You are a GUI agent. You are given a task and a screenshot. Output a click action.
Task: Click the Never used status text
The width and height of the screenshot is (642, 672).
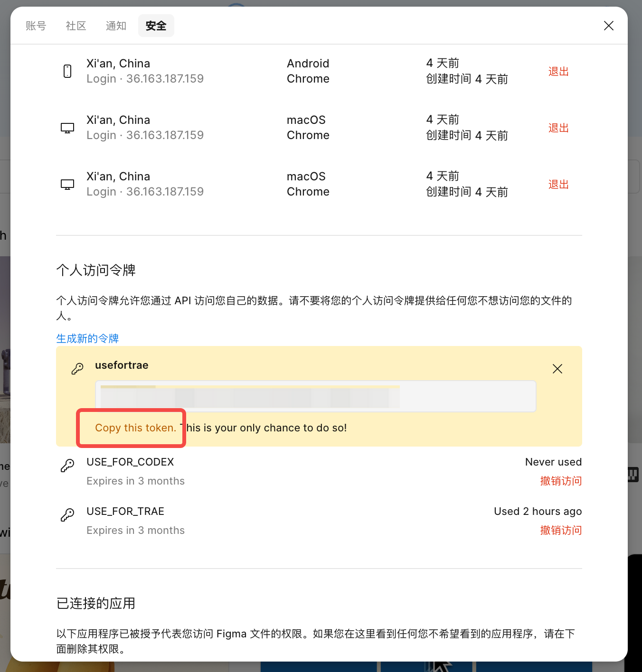coord(553,462)
